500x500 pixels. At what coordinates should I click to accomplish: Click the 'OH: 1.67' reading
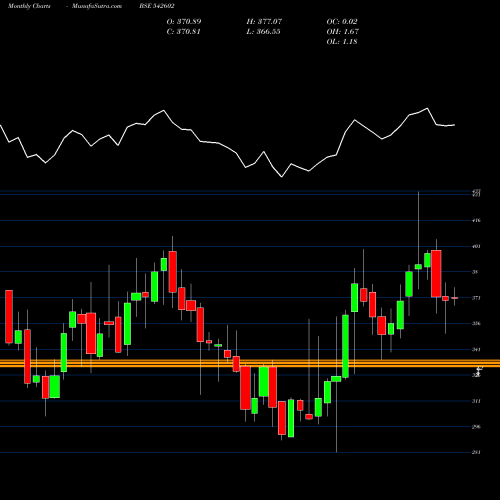tap(343, 32)
